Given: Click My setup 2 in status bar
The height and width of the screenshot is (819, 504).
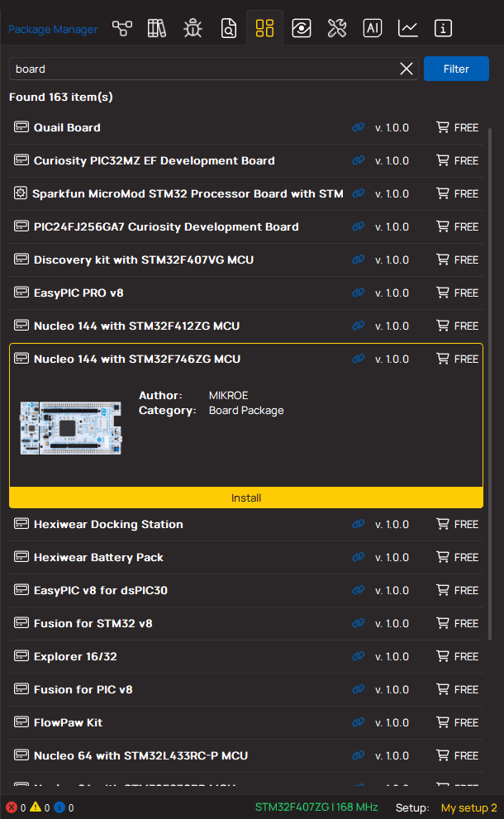Looking at the screenshot, I should pyautogui.click(x=468, y=807).
